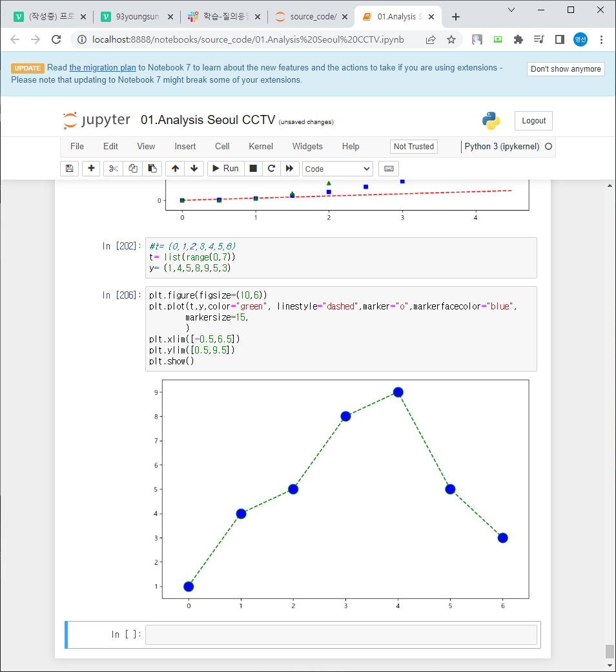Open the Chrome profile avatar
Screen dimensions: 616x672
(x=580, y=40)
